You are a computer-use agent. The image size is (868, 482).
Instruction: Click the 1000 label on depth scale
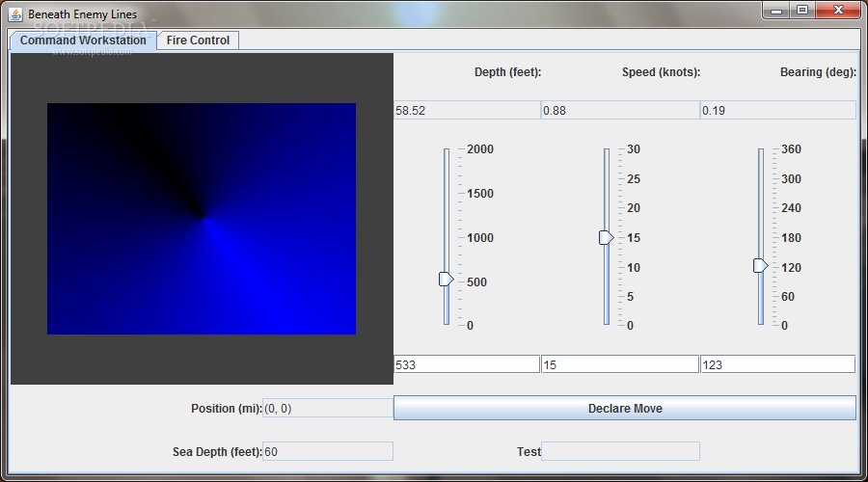(x=480, y=237)
